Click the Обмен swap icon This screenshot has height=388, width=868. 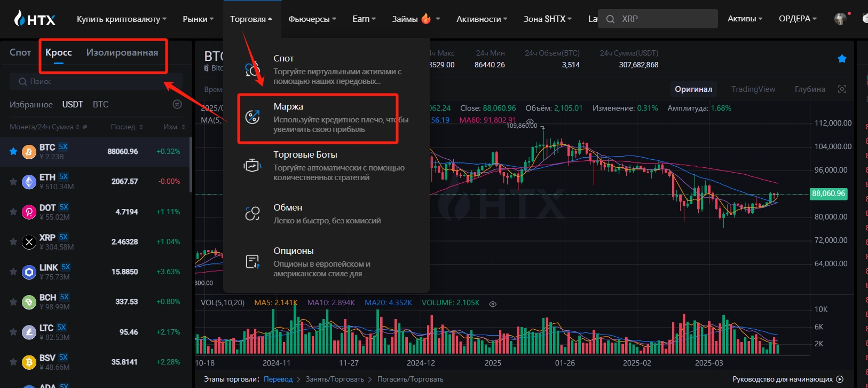coord(252,214)
